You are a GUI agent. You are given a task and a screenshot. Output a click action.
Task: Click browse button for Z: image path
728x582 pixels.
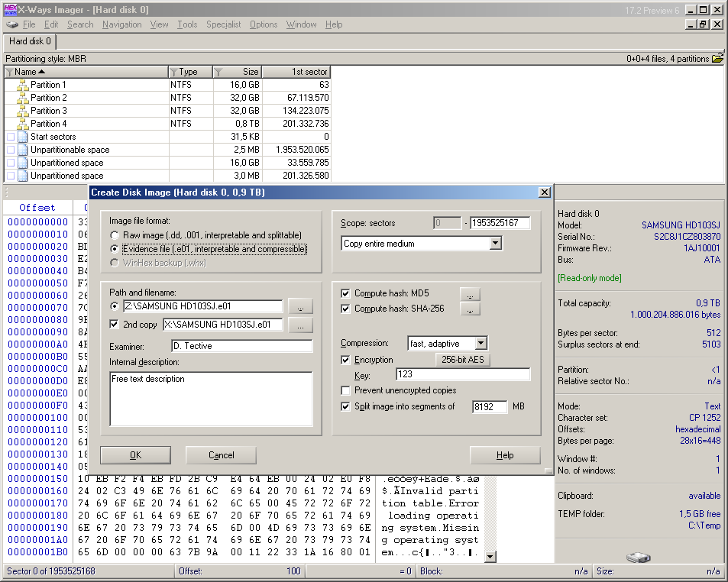[302, 306]
